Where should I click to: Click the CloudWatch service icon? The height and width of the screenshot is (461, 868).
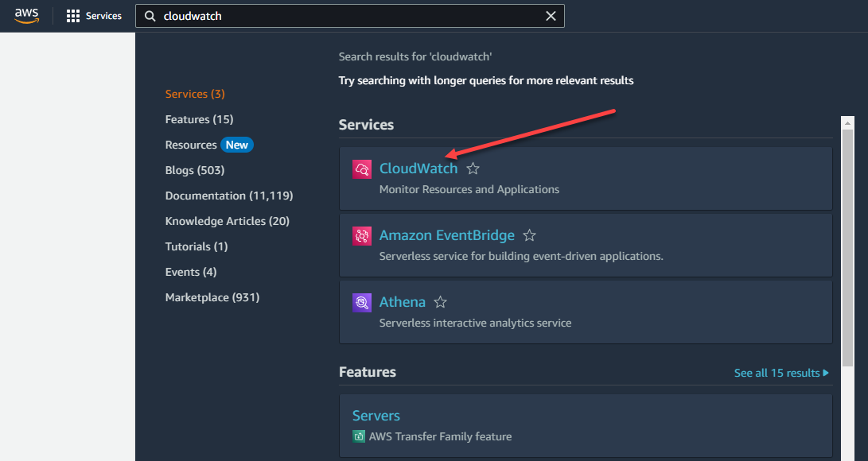(362, 169)
